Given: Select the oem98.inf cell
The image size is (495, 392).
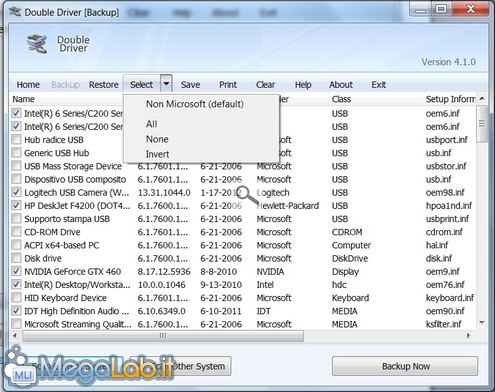Looking at the screenshot, I should [445, 192].
